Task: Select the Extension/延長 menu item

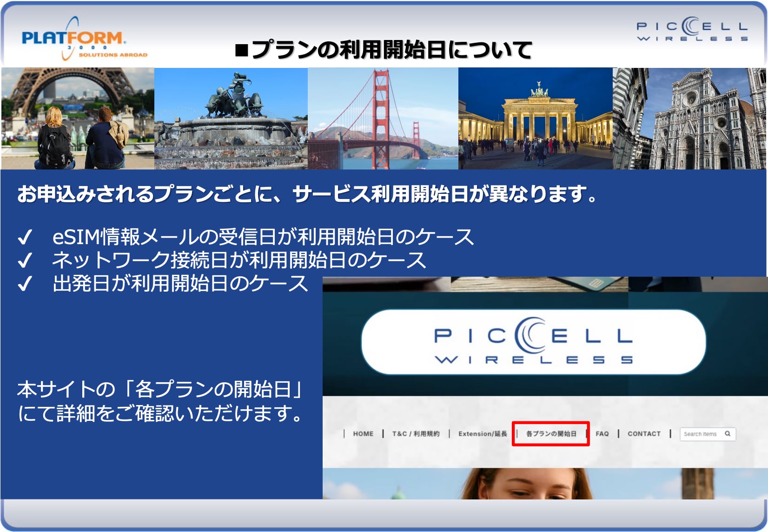Action: click(x=483, y=434)
